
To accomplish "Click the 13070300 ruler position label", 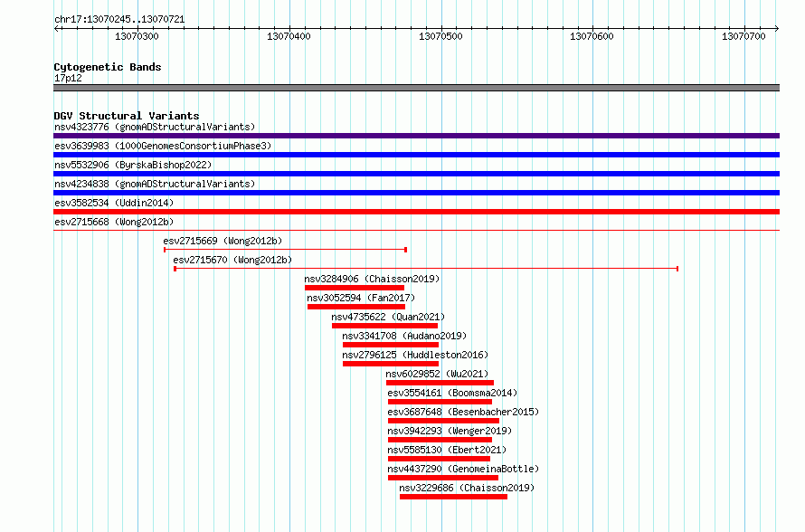I will [137, 36].
